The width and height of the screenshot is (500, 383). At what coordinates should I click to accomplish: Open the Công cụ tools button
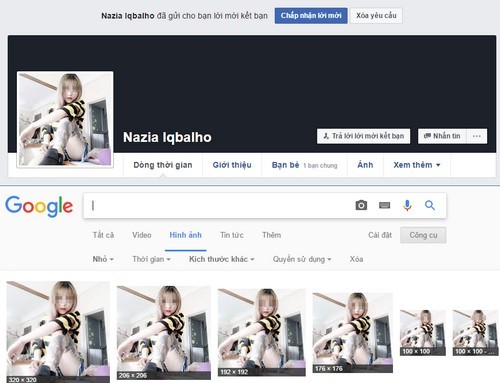click(x=423, y=235)
